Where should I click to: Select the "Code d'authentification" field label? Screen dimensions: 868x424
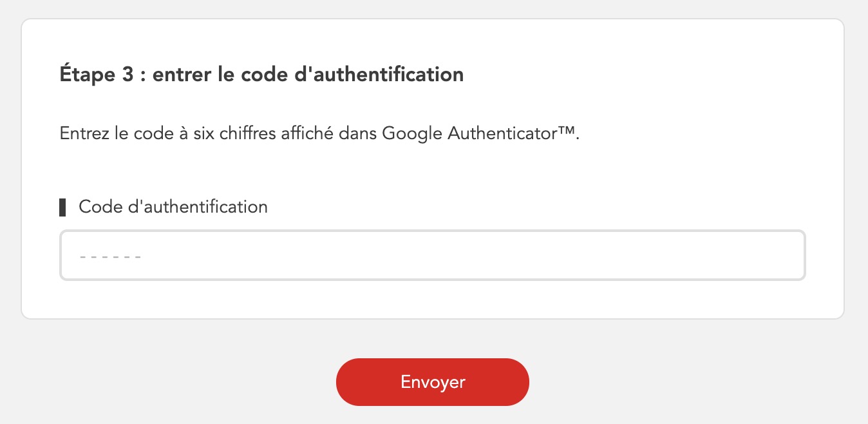click(173, 207)
